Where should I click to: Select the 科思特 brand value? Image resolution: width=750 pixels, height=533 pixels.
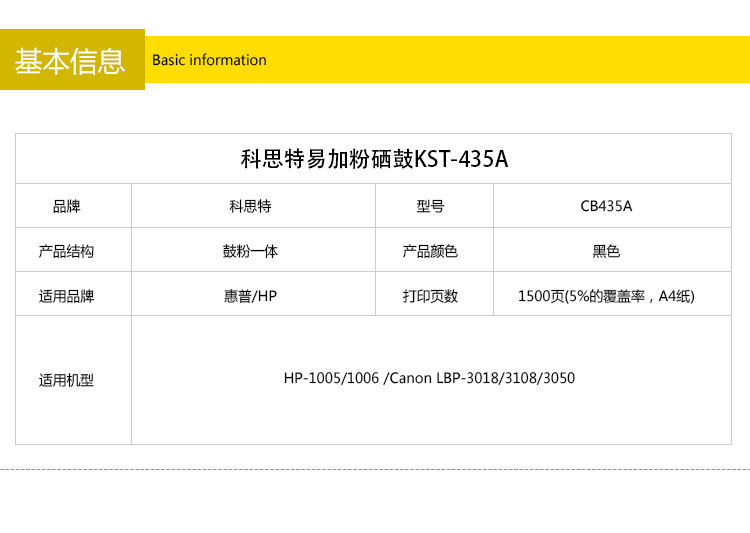[250, 207]
